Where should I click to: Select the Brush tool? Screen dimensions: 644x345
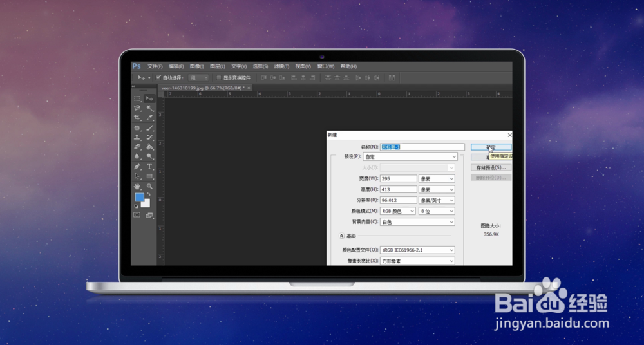149,128
